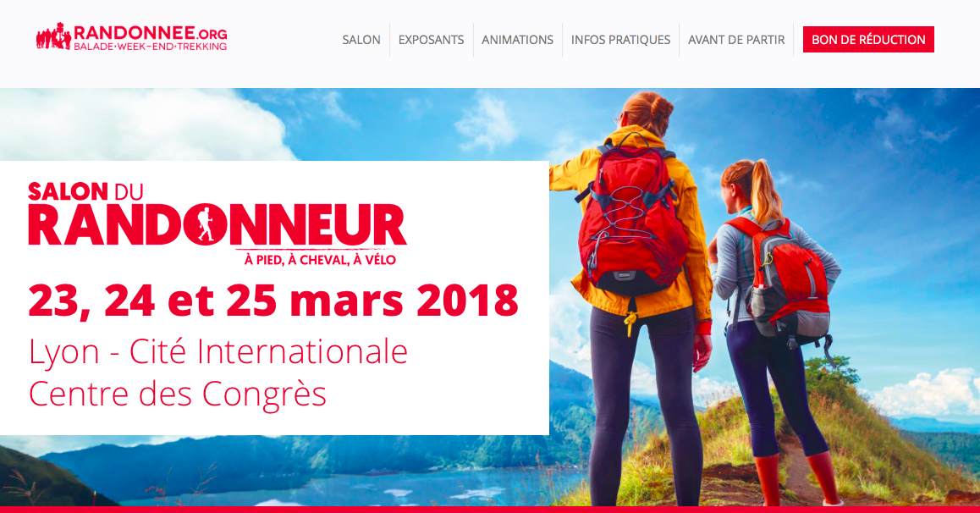Select AVANT DE PARTIR menu link
The height and width of the screenshot is (513, 980).
coord(736,40)
